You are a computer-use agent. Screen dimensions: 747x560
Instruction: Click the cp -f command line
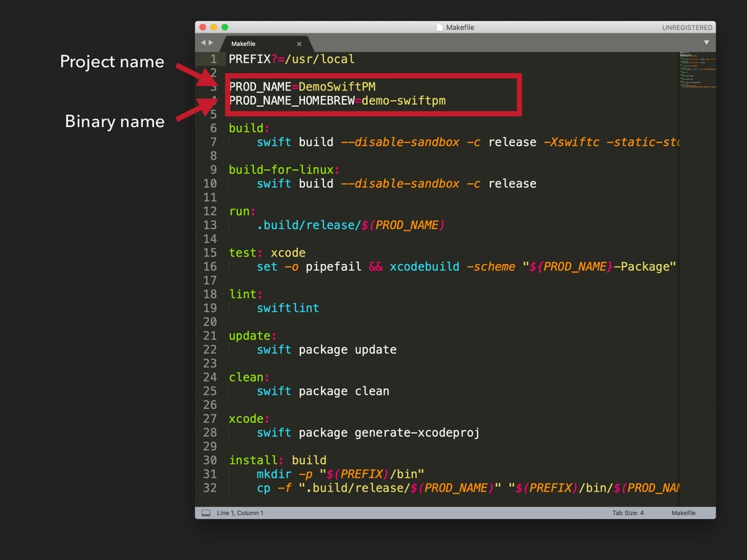tap(468, 488)
